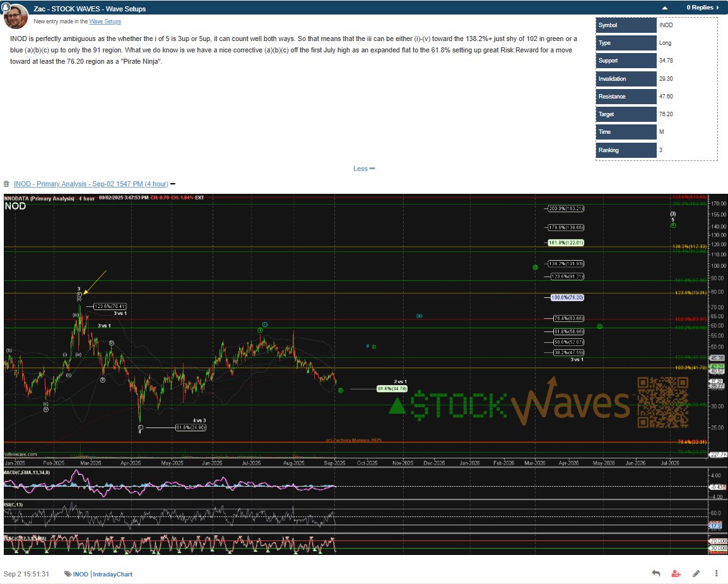Click the reply arrow icon

point(655,573)
